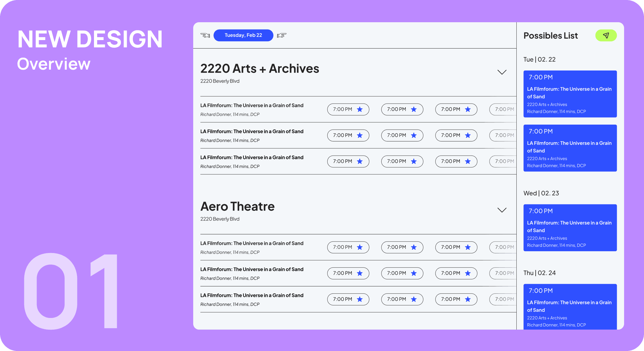644x351 pixels.
Task: Click the green paper plane send icon
Action: click(606, 35)
